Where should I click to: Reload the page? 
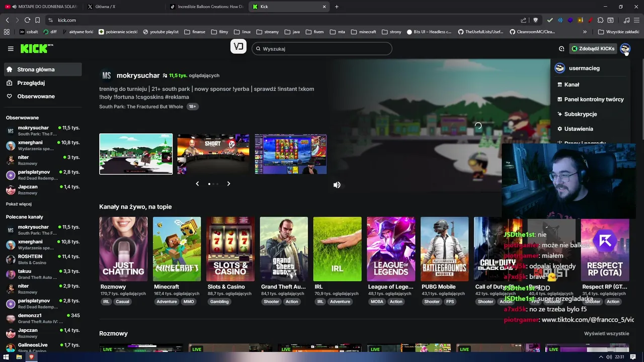(x=27, y=20)
